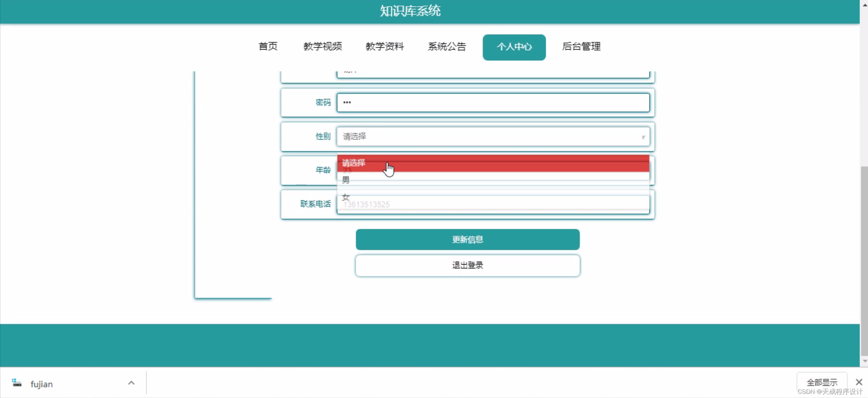The image size is (868, 398).
Task: Expand fujian download options chevron
Action: click(131, 383)
